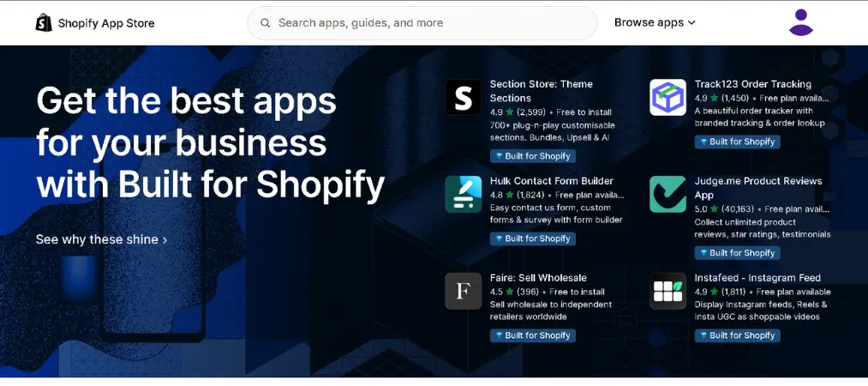Click the star icon beside Instafeed's 4.9 rating
868x386 pixels.
click(x=714, y=292)
